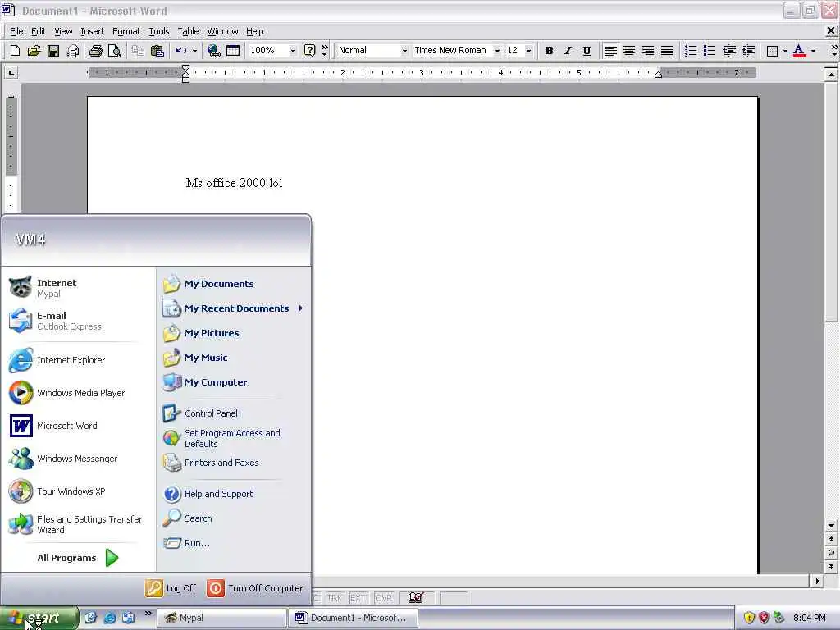Screen dimensions: 840x630
Task: Click Log Off in the Start menu
Action: coord(171,588)
